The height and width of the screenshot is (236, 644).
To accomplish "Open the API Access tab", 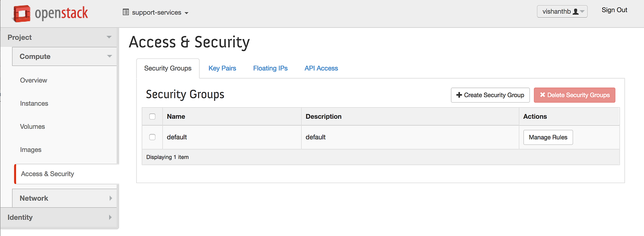I will (x=321, y=68).
